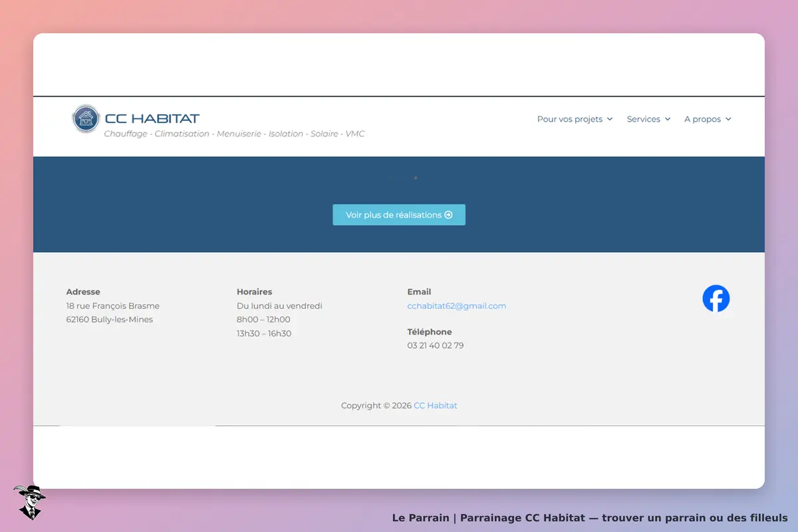The image size is (798, 532).
Task: Click the Voir plus de réalisations button
Action: click(399, 215)
